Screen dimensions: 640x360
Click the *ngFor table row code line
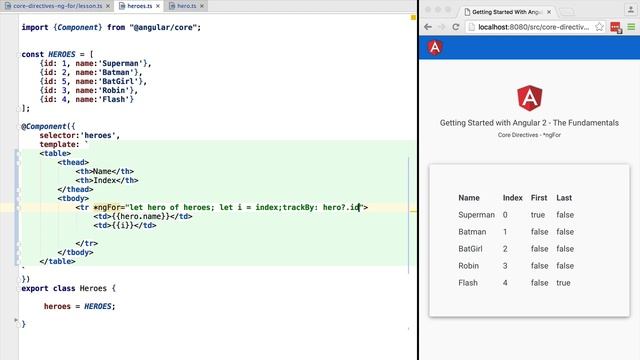(x=222, y=207)
